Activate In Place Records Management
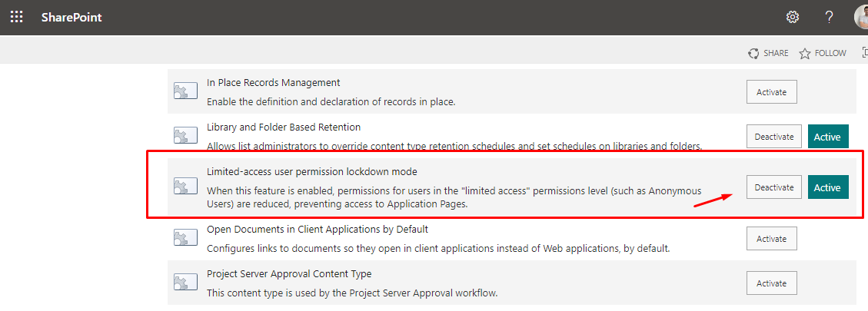The height and width of the screenshot is (311, 868). pyautogui.click(x=771, y=92)
